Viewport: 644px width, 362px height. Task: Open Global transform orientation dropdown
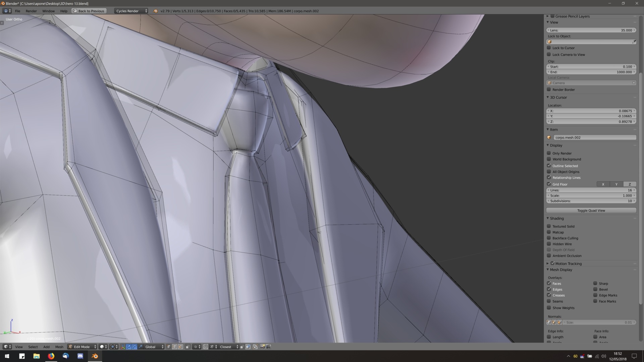(x=154, y=347)
